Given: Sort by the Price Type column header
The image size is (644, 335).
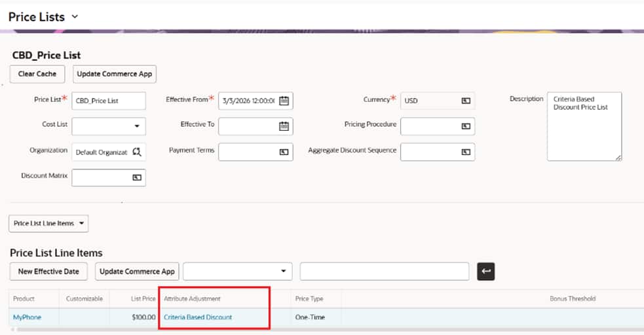Looking at the screenshot, I should 309,299.
